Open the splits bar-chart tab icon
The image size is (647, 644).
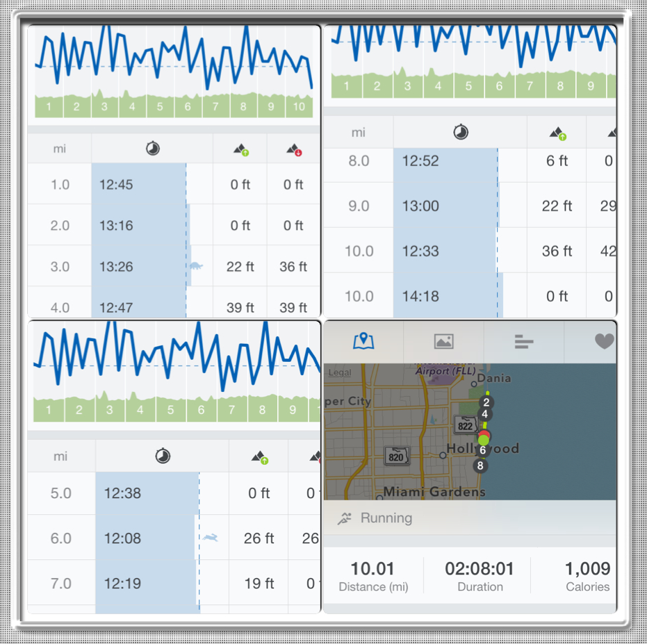pyautogui.click(x=524, y=342)
